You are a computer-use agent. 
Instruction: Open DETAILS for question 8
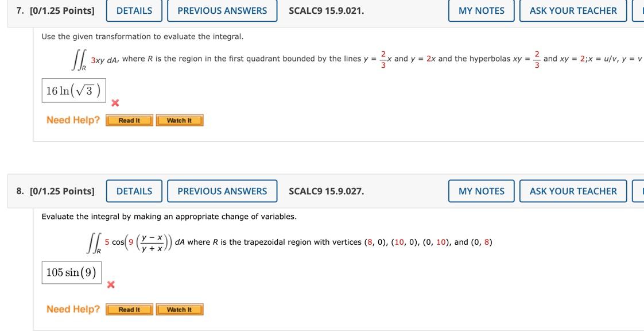tap(134, 191)
